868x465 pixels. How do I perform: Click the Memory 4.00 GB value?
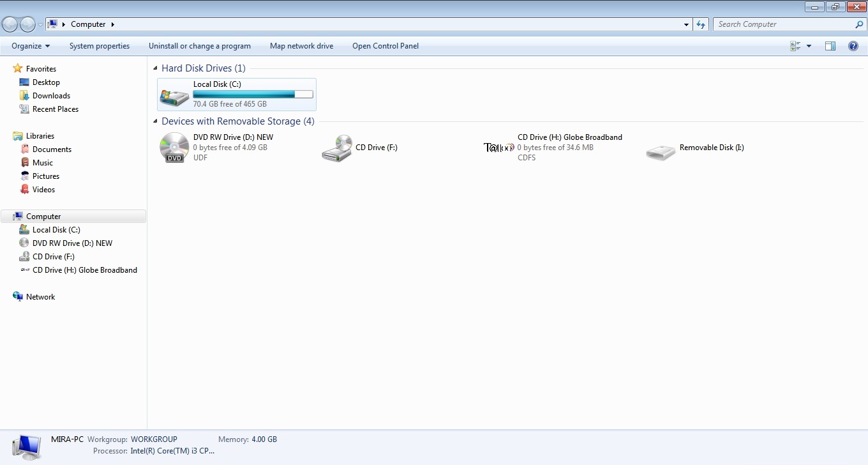point(264,439)
